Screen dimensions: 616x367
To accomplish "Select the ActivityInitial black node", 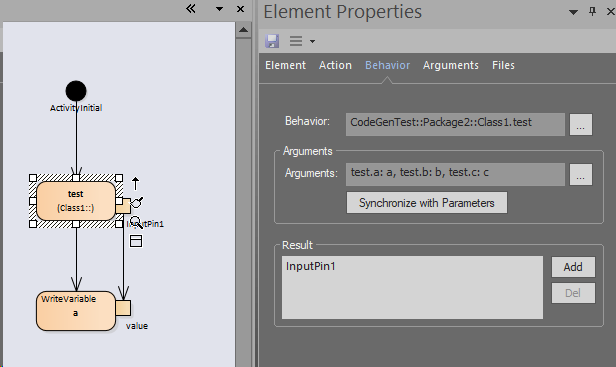I will [x=76, y=91].
